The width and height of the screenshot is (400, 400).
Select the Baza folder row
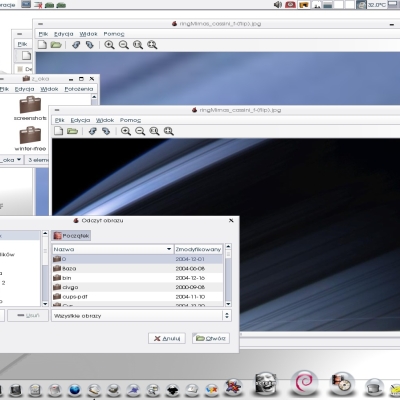[x=138, y=268]
